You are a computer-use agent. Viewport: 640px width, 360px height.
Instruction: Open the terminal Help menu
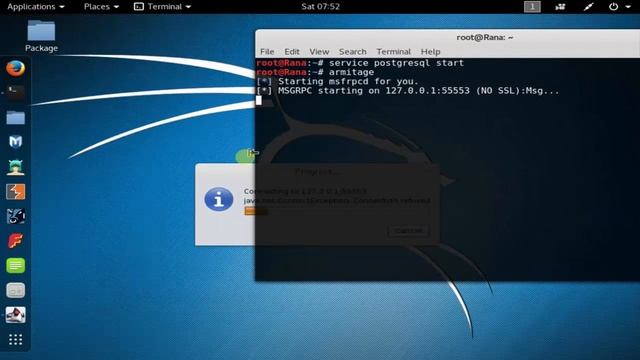(x=430, y=51)
